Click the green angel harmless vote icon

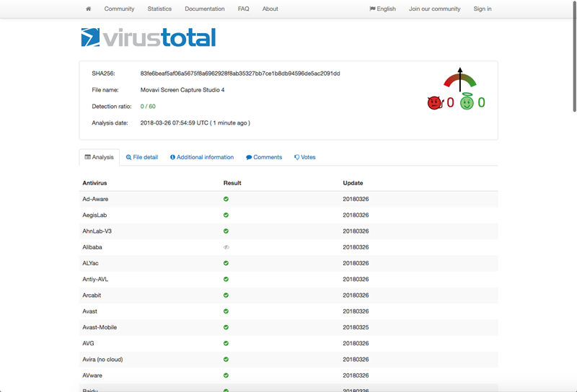tap(467, 102)
